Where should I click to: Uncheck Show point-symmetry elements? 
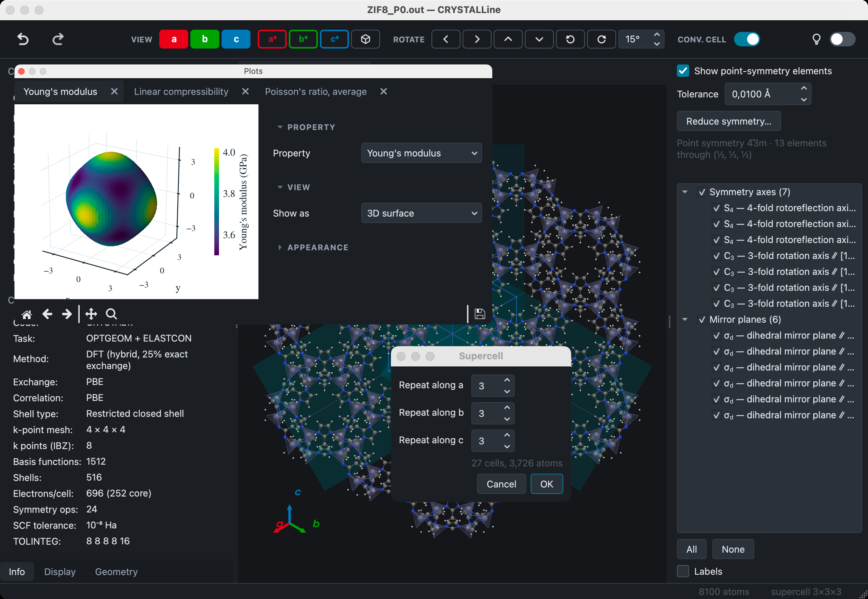[x=683, y=71]
